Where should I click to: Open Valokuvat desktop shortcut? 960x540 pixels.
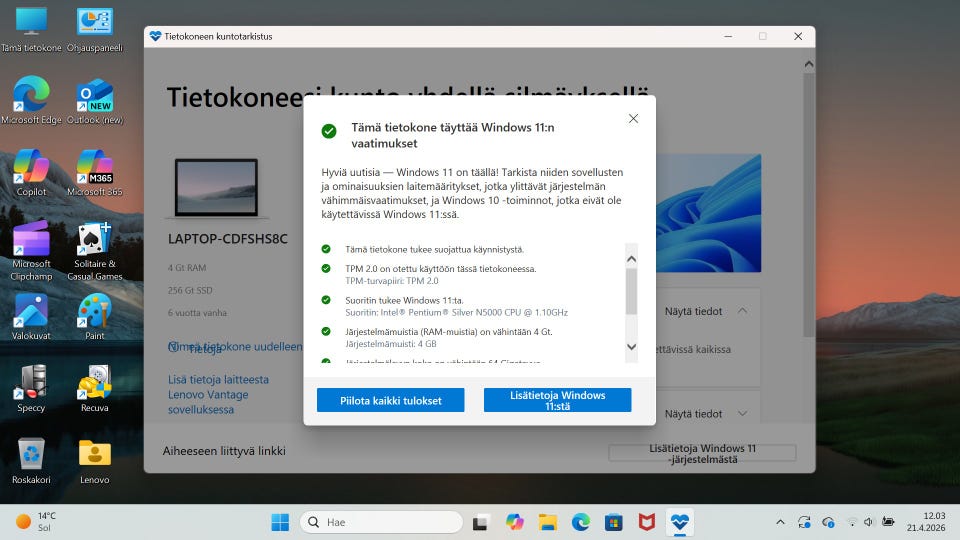pos(31,317)
